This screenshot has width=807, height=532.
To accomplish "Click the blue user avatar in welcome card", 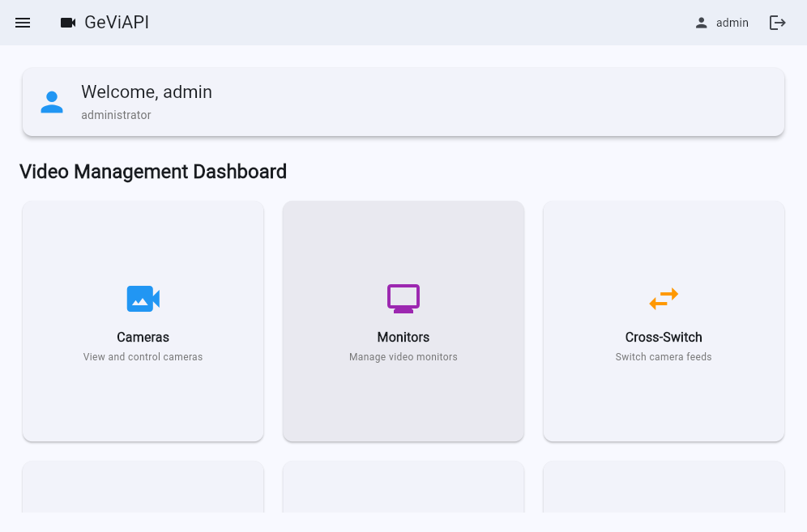I will [52, 102].
